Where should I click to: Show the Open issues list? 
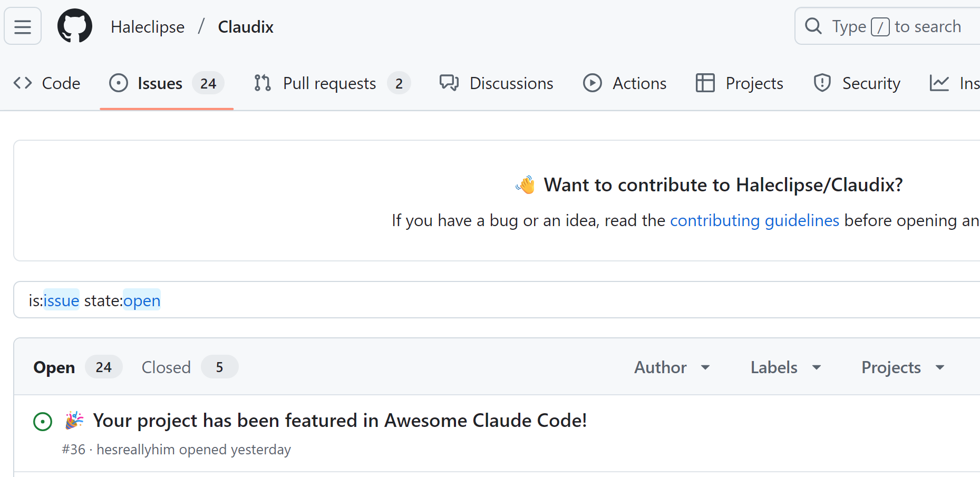pos(78,367)
